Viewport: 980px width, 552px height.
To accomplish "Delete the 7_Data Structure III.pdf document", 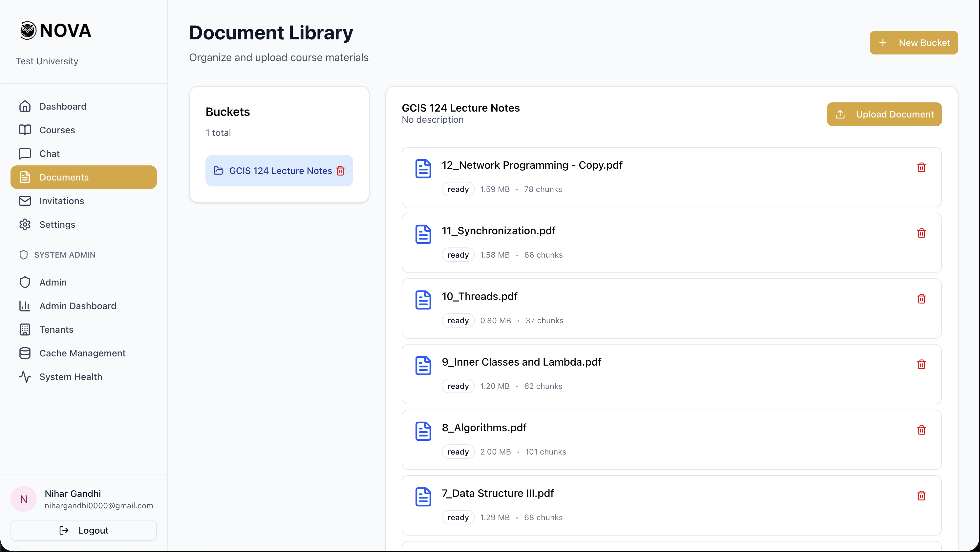I will coord(921,496).
